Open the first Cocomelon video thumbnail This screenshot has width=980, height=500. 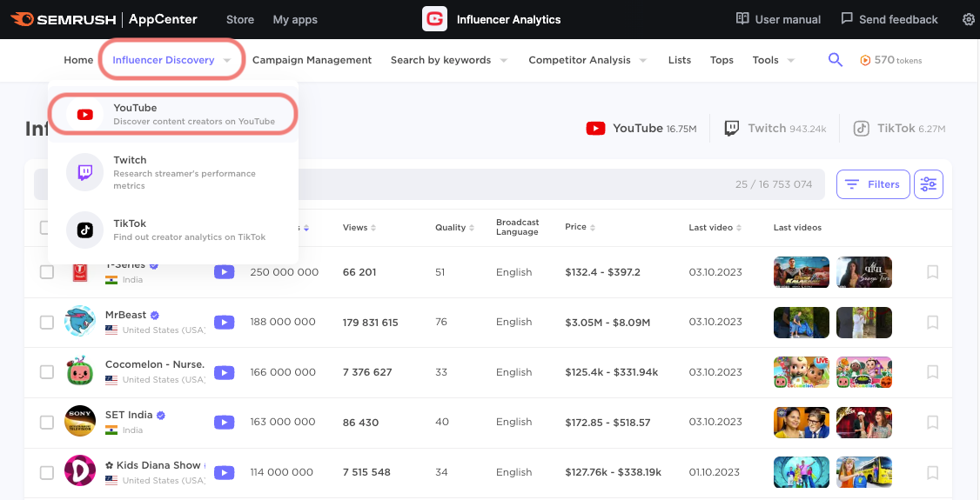802,372
